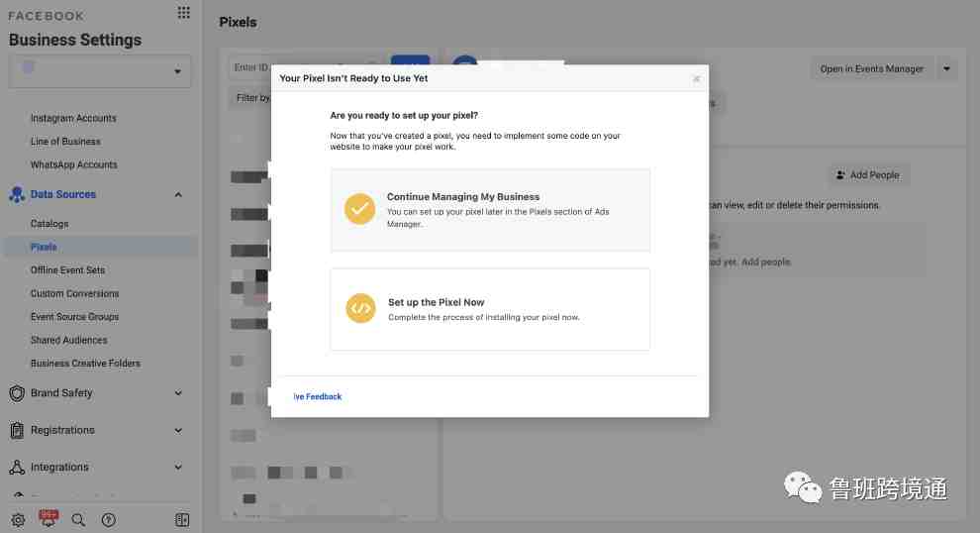Open settings gear at bottom of sidebar
The image size is (980, 533).
(18, 520)
